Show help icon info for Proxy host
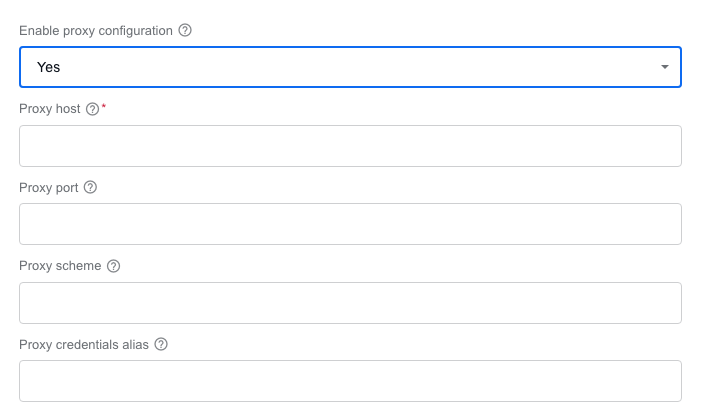The height and width of the screenshot is (412, 701). [x=92, y=109]
